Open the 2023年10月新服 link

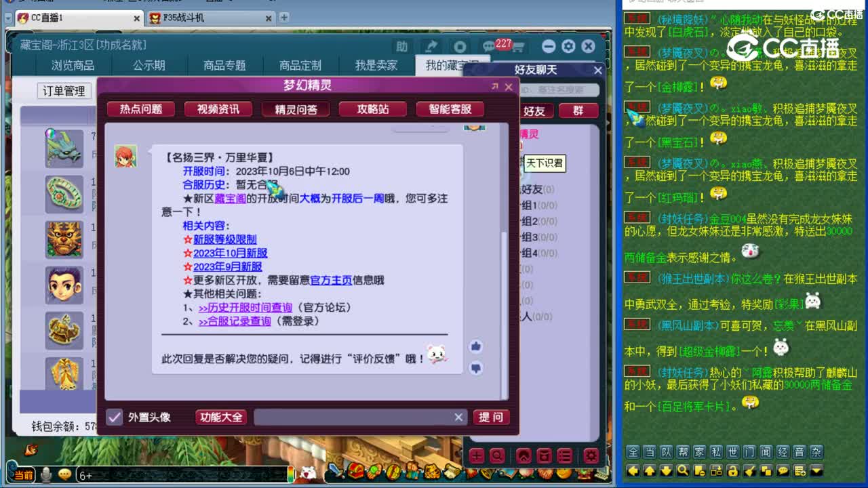point(231,253)
